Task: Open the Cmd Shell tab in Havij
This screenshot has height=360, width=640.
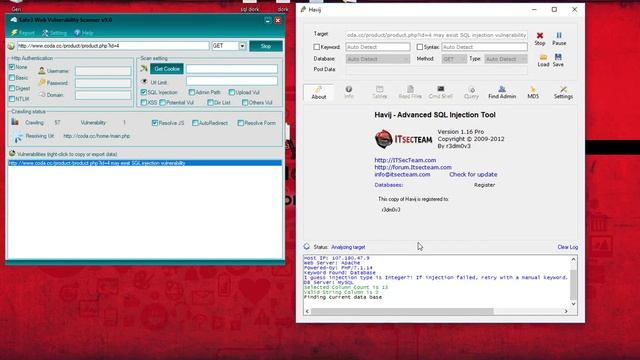Action: pos(440,92)
